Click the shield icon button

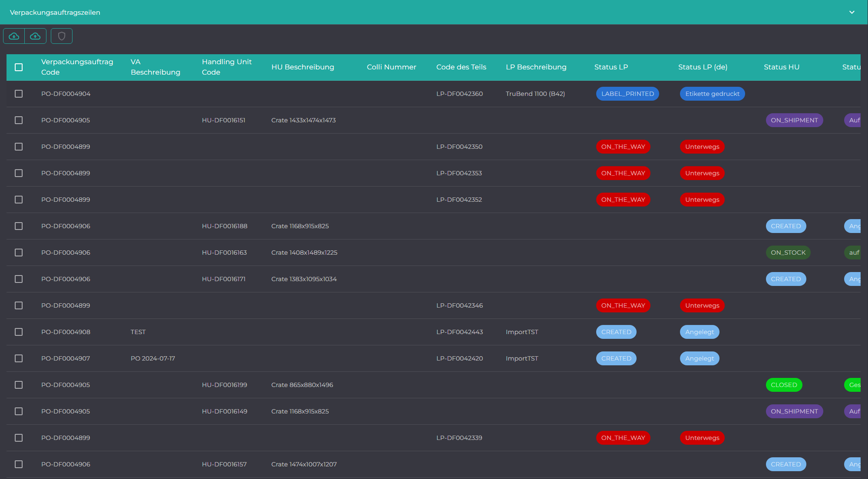(x=62, y=36)
